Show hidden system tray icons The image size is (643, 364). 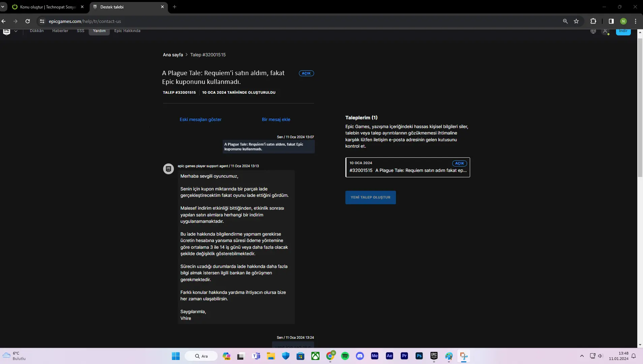tap(582, 356)
